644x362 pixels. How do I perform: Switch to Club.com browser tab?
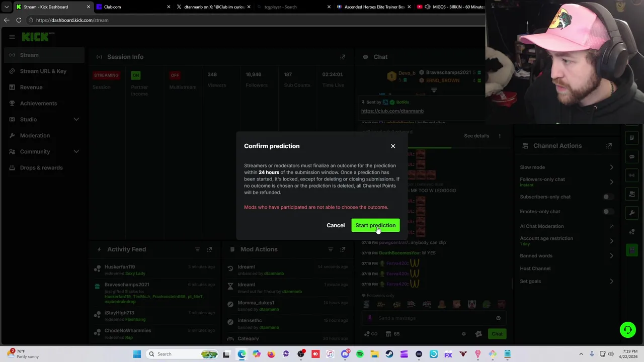point(133,7)
